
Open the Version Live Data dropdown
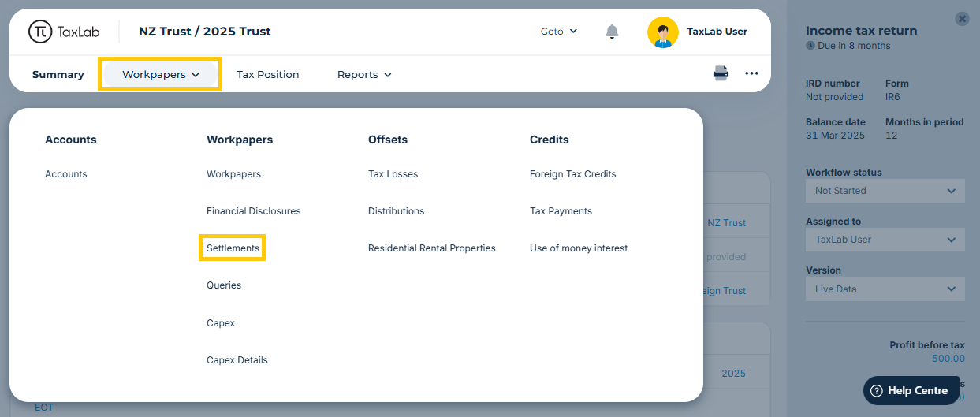[x=885, y=289]
